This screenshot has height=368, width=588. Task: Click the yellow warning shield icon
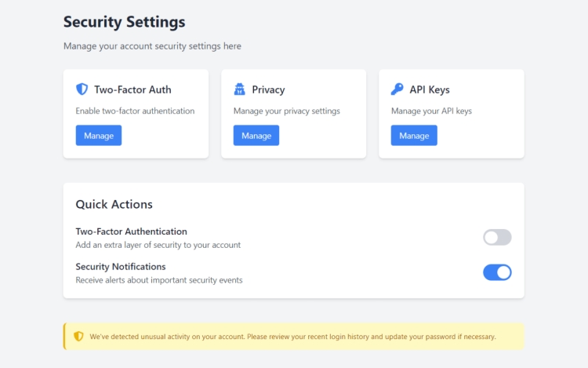[78, 336]
